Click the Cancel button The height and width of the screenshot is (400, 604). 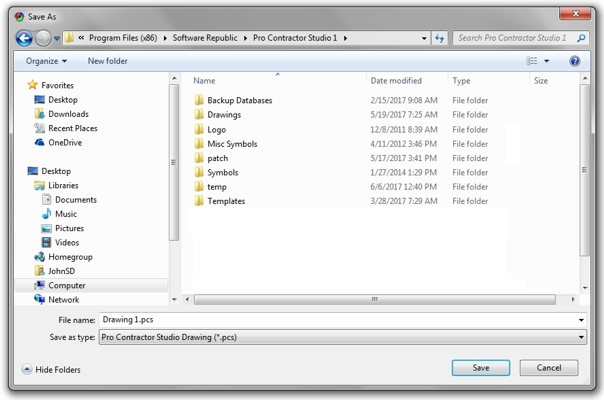[x=548, y=368]
